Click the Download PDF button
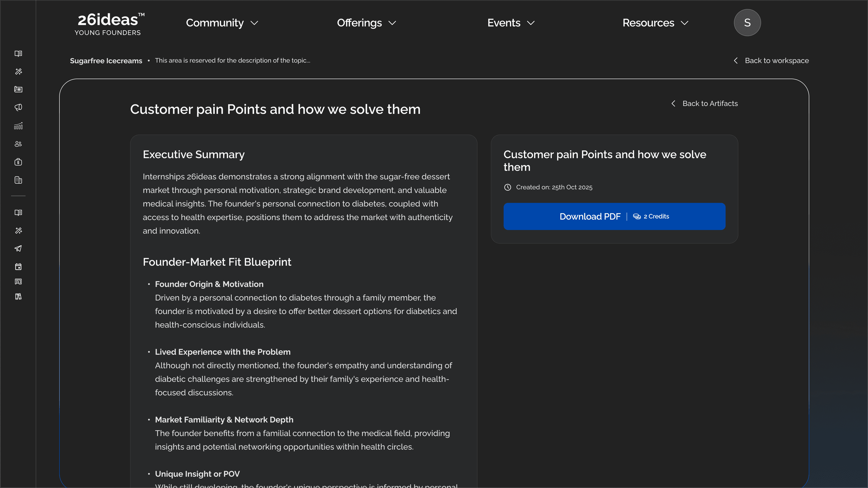 614,216
